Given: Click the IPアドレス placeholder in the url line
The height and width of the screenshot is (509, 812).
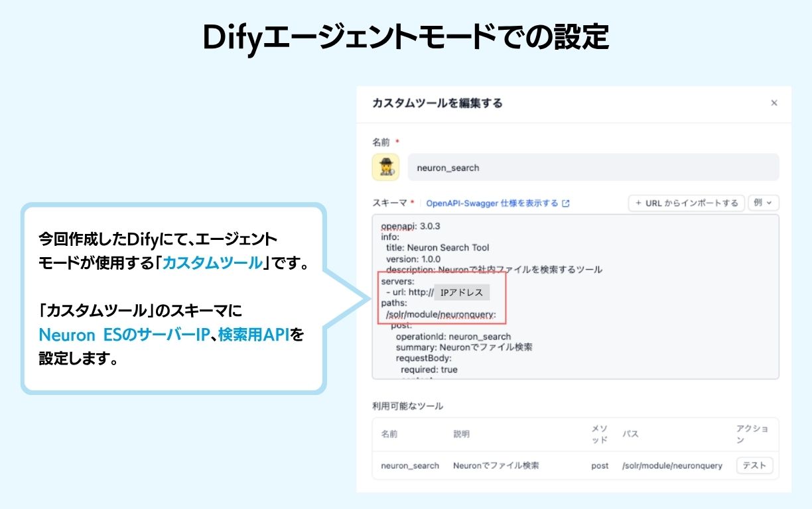Looking at the screenshot, I should 462,292.
